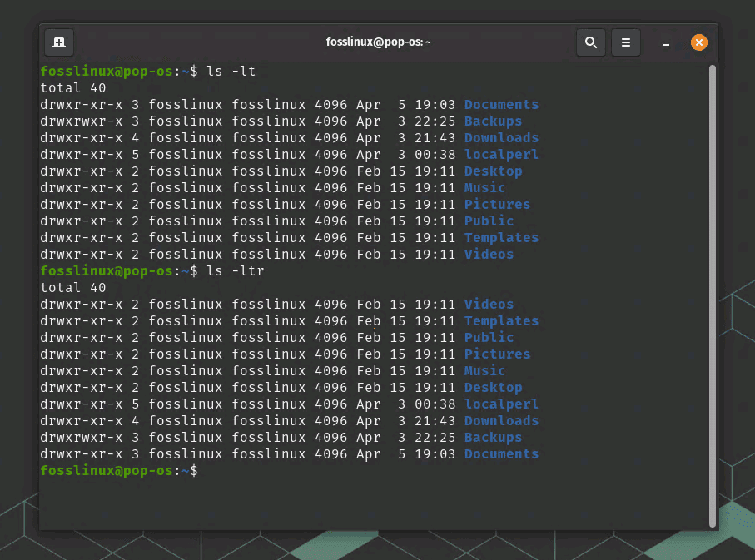Open the hamburger menu in the title bar
Screen dimensions: 755x560
coord(626,42)
